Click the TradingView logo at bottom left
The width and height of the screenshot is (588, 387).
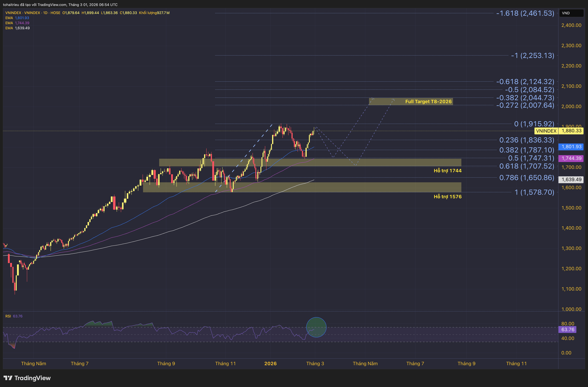tap(27, 378)
